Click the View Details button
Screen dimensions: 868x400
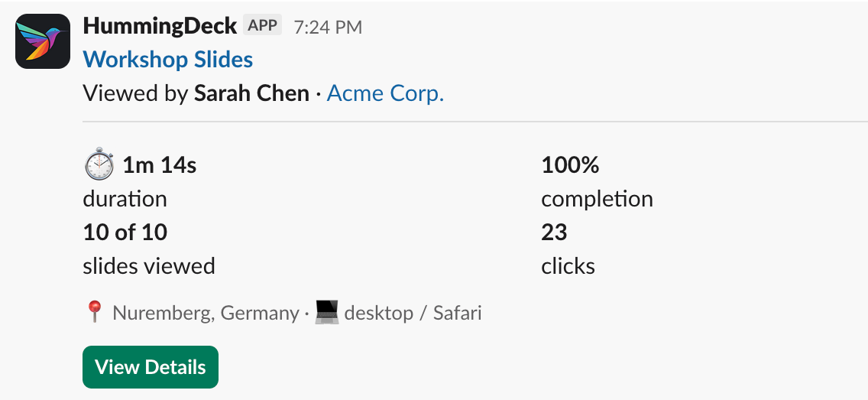tap(151, 367)
